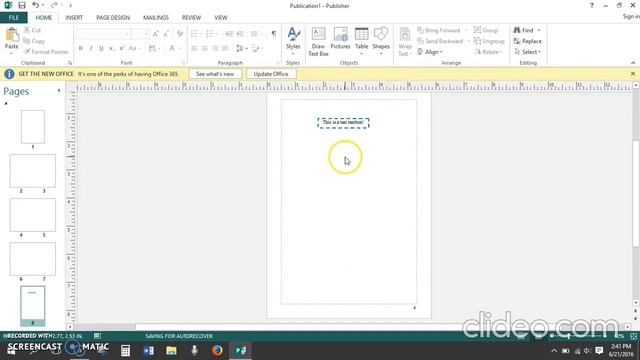
Task: Click the Paste clipboard icon
Action: click(x=12, y=36)
